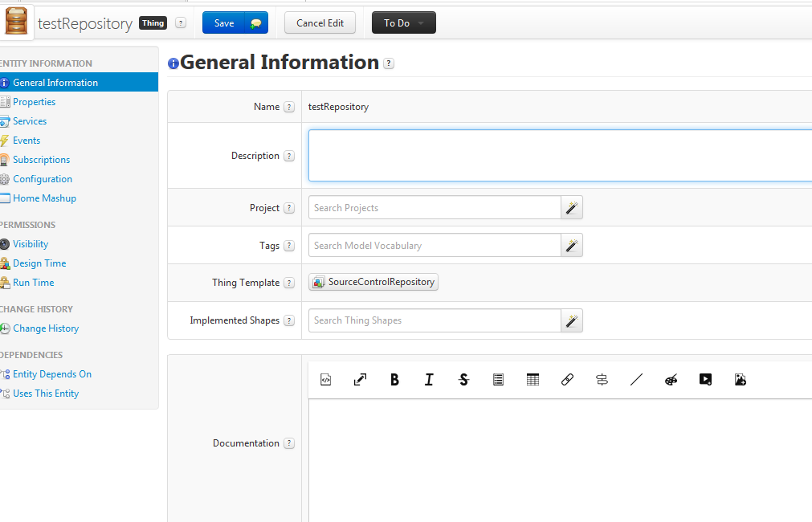Image resolution: width=812 pixels, height=522 pixels.
Task: Open Configuration section in sidebar
Action: [x=43, y=179]
